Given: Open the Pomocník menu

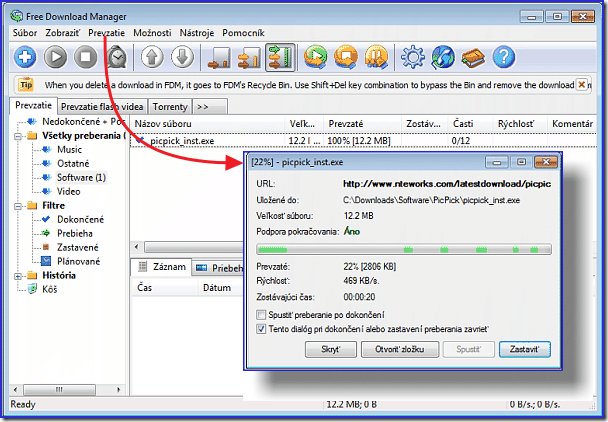Looking at the screenshot, I should [243, 33].
